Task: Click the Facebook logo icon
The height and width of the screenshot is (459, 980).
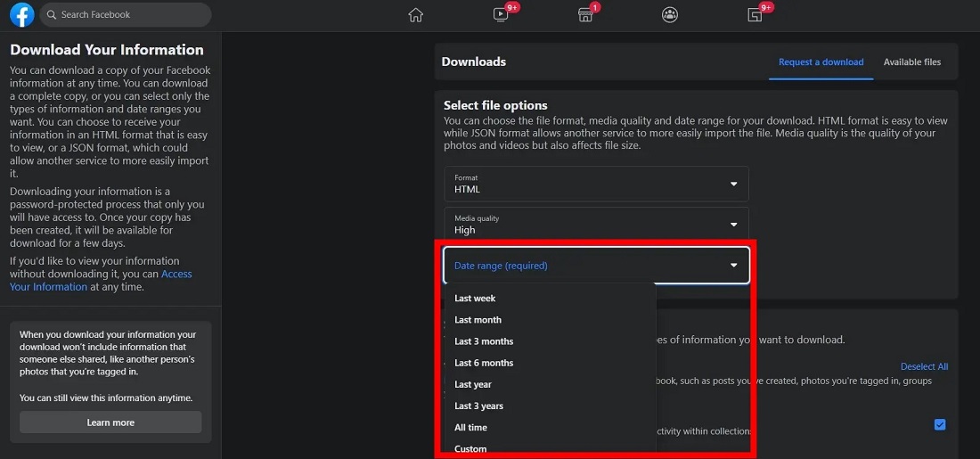Action: pos(22,15)
